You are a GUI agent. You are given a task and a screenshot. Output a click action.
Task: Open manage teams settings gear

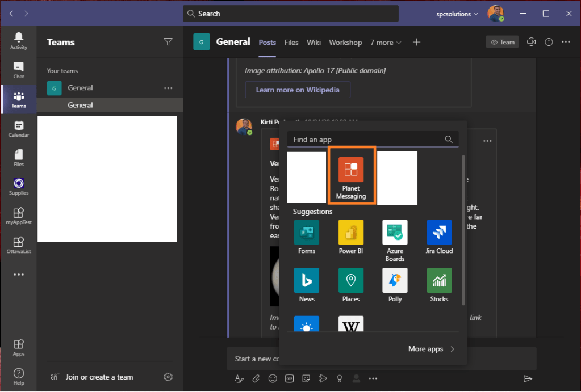(168, 377)
